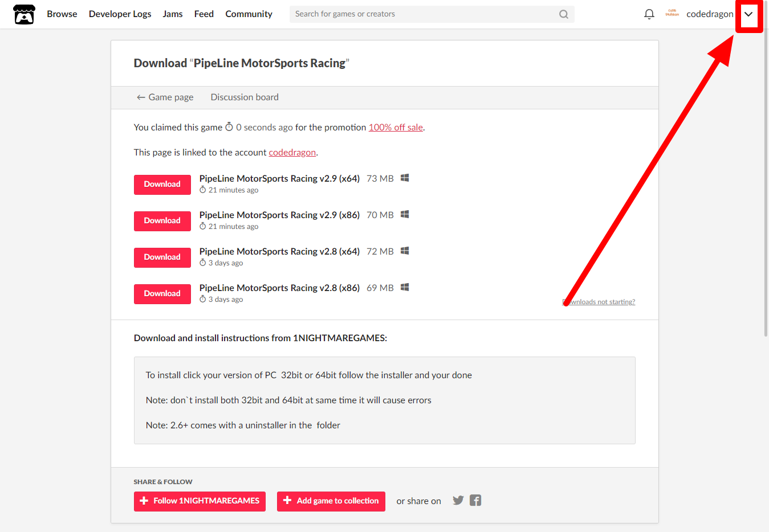
Task: Share on Twitter icon
Action: [x=458, y=500]
